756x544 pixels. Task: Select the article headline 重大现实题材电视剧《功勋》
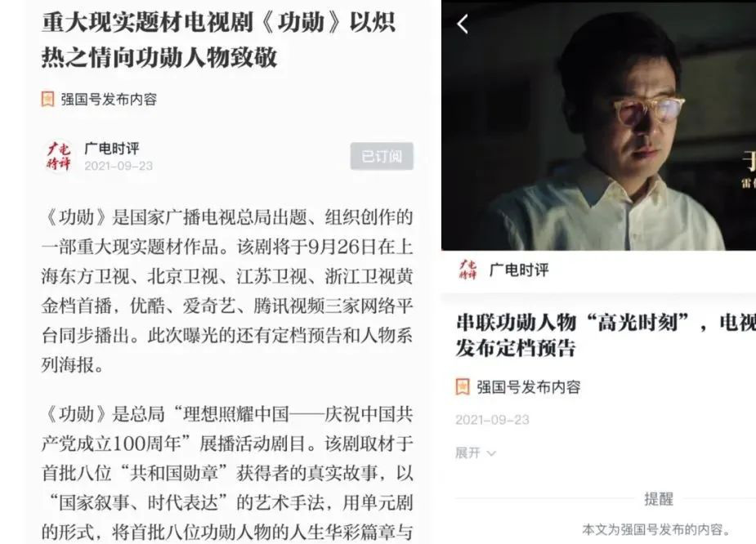[x=218, y=40]
